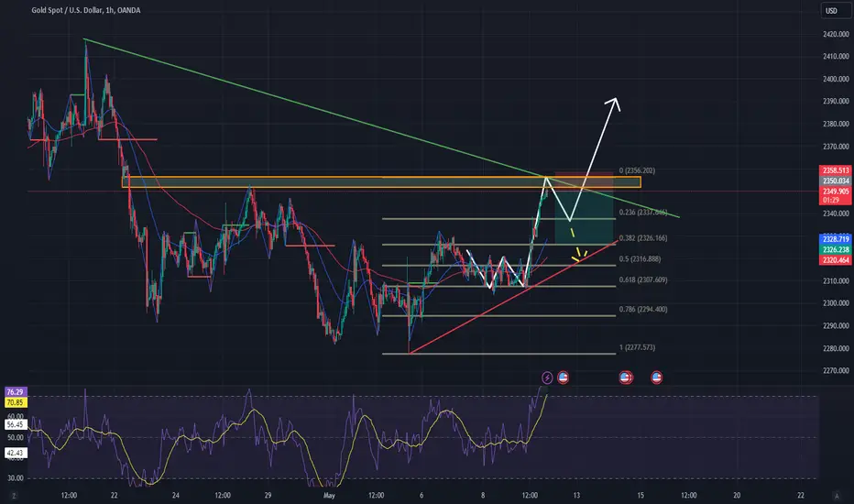Click the 2410.000 price axis label
The width and height of the screenshot is (854, 504).
click(836, 56)
